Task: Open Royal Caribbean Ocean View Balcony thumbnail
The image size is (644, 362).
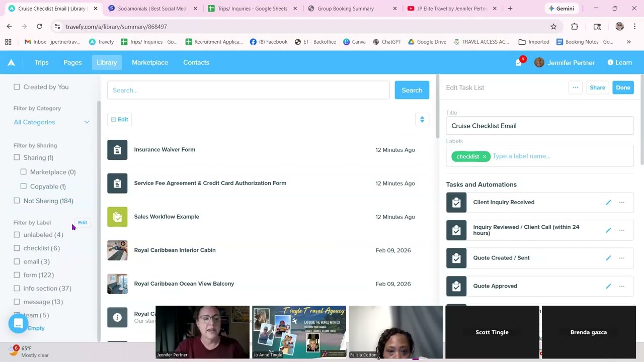Action: (x=117, y=284)
